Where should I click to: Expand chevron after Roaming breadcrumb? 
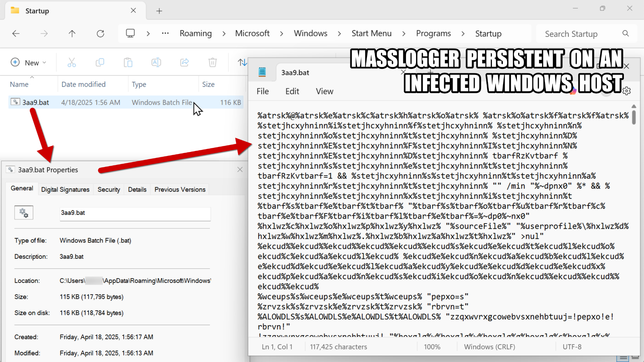[224, 34]
